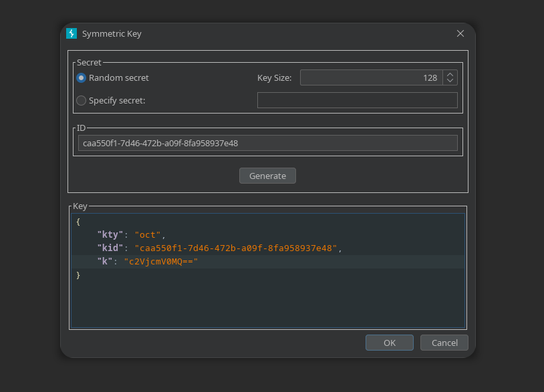
Task: Dismiss the dialog with Cancel
Action: pyautogui.click(x=444, y=343)
